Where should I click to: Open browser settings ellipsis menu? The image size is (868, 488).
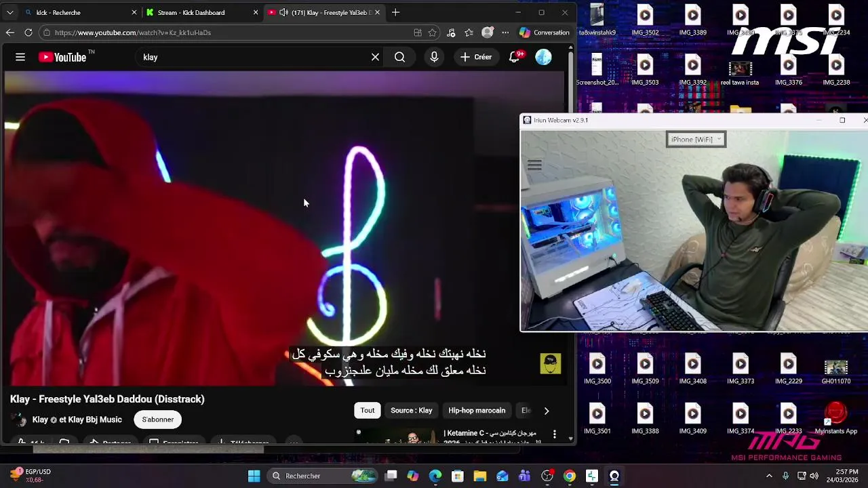click(x=505, y=33)
